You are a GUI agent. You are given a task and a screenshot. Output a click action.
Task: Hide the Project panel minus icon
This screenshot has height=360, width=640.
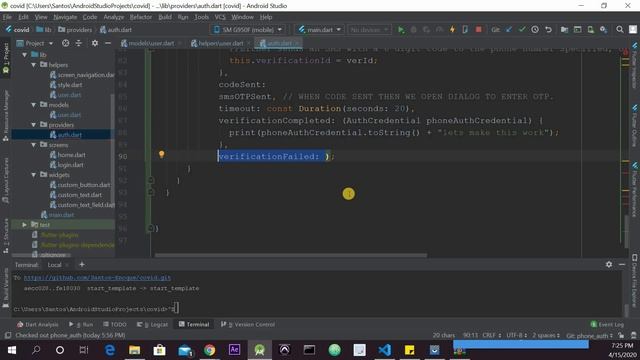coord(108,43)
